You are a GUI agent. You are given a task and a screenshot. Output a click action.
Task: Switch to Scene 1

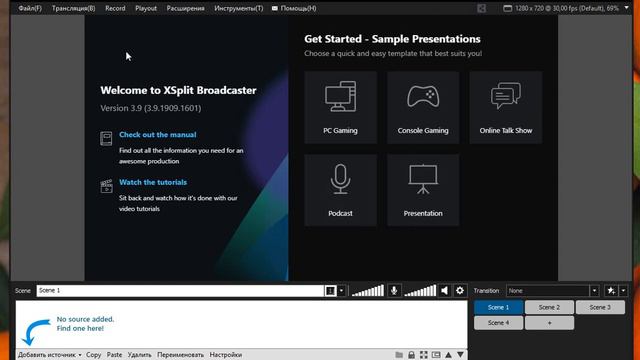pos(498,307)
